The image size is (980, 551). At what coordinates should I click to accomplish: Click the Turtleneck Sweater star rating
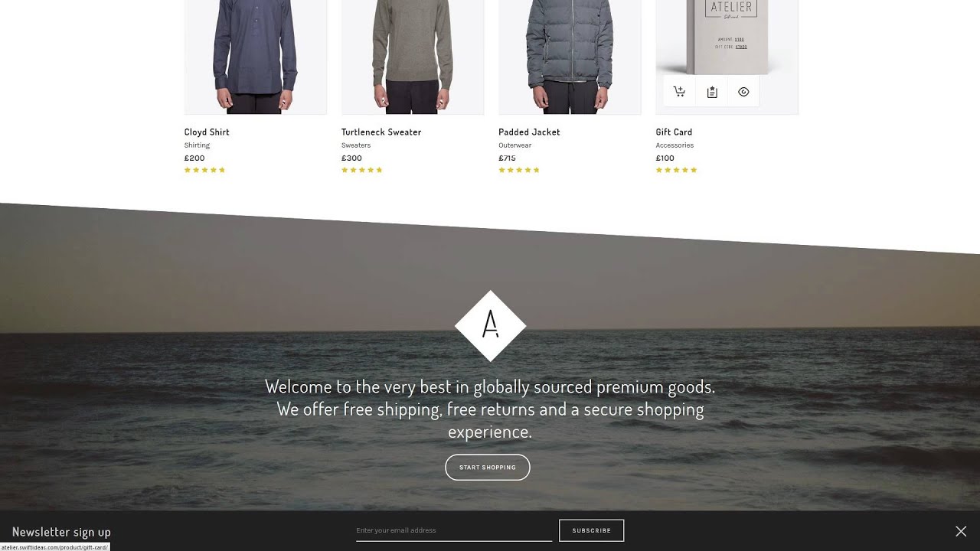tap(362, 170)
